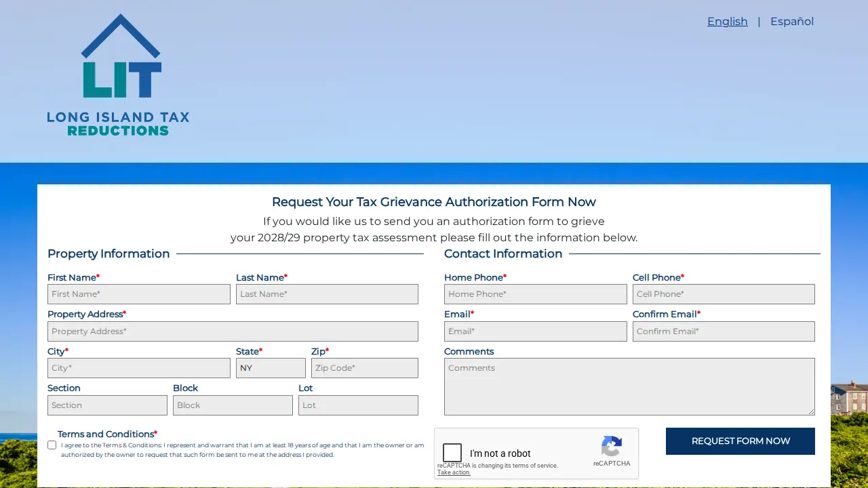
Task: Click inside the Comments text area
Action: 629,386
